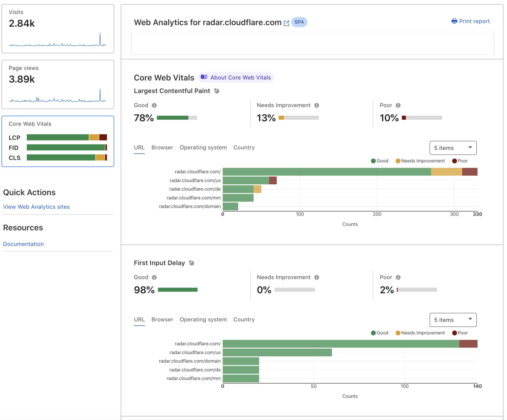
Task: Open About Core Web Vitals link
Action: pos(236,77)
